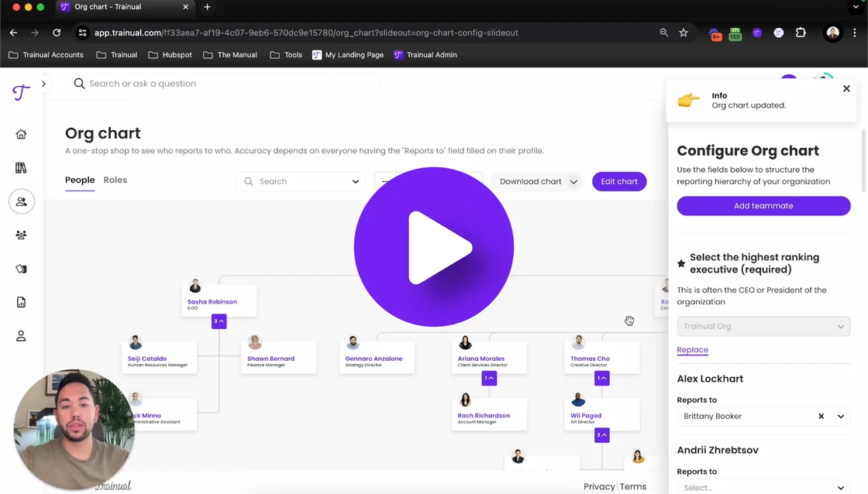
Task: Open Ariana Morales's org chart card
Action: tap(489, 358)
